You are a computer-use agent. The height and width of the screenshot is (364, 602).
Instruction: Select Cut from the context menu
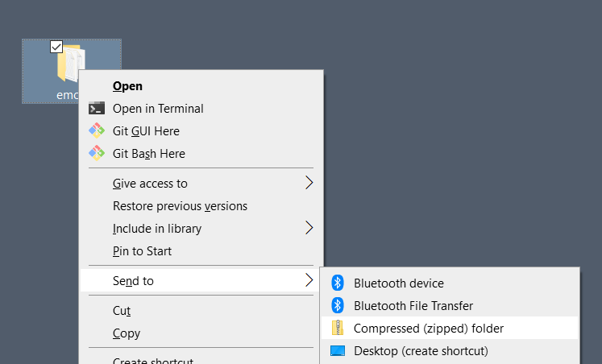click(x=122, y=310)
